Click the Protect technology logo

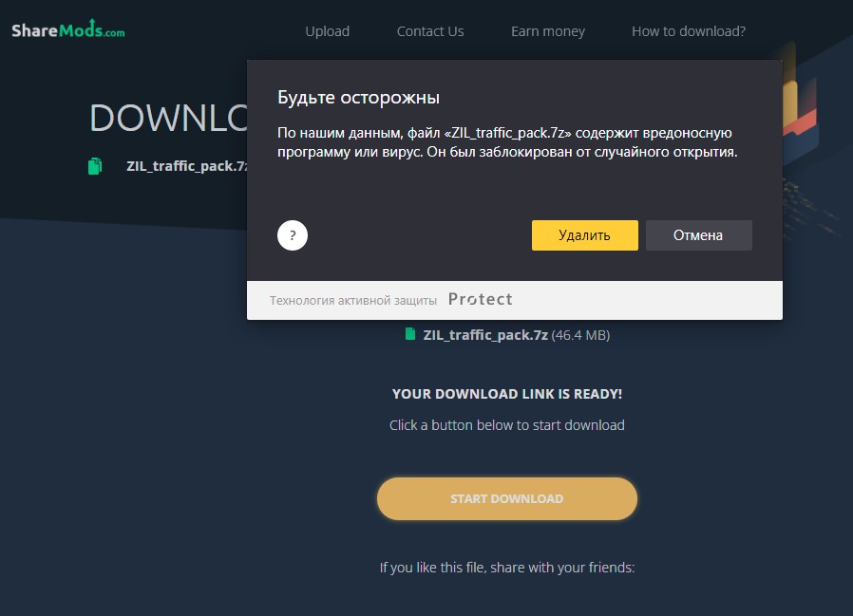(x=481, y=300)
